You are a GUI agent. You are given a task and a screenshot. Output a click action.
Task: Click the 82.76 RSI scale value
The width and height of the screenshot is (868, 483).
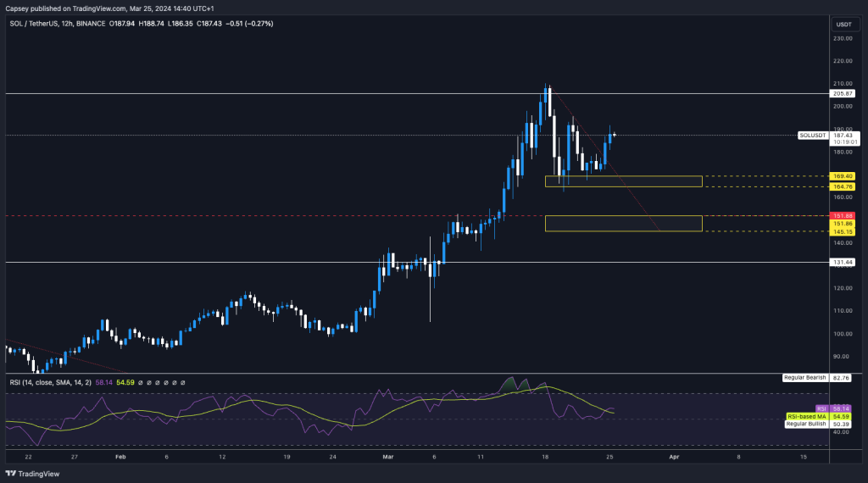coord(841,378)
